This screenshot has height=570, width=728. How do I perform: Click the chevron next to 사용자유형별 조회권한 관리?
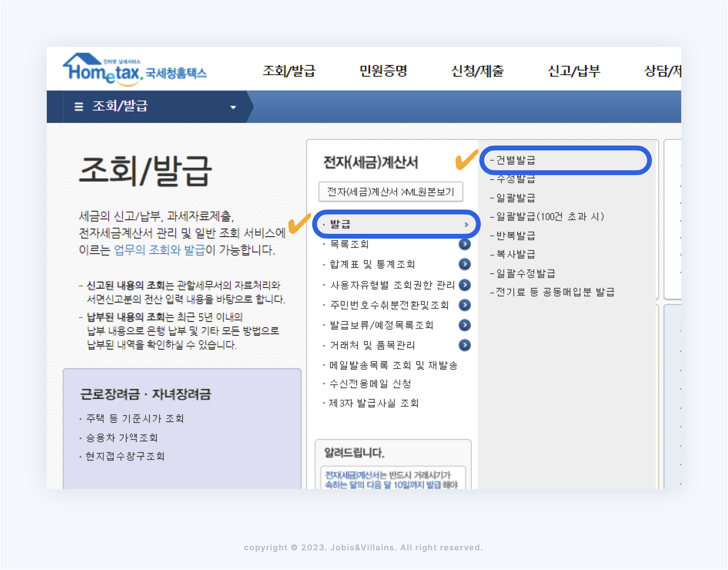click(x=465, y=285)
